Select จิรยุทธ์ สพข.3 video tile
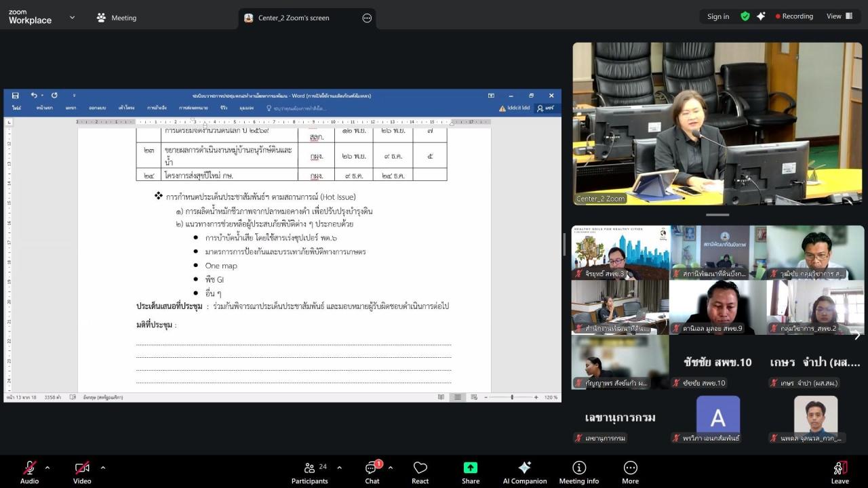The height and width of the screenshot is (488, 868). (x=620, y=252)
